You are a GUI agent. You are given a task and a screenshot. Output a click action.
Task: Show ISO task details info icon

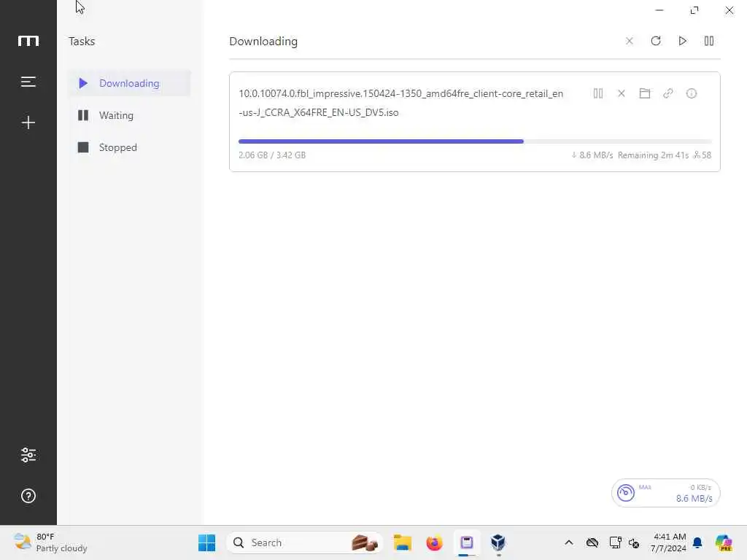tap(692, 93)
